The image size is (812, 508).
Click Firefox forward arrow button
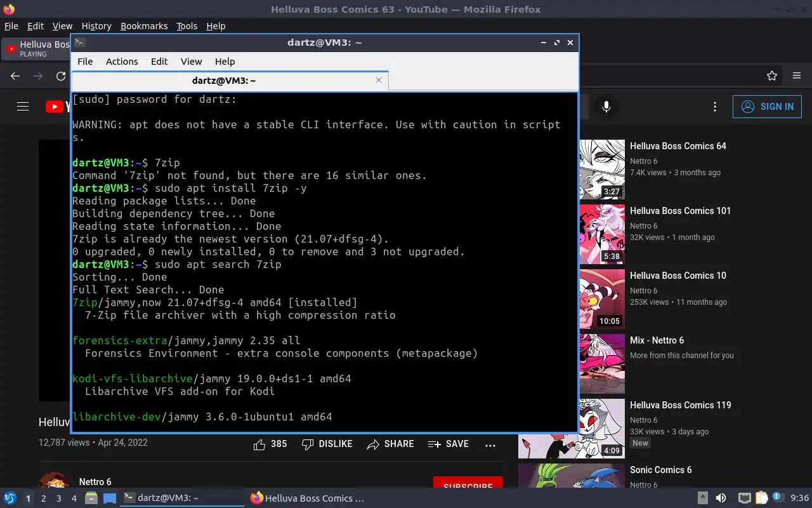tap(38, 76)
